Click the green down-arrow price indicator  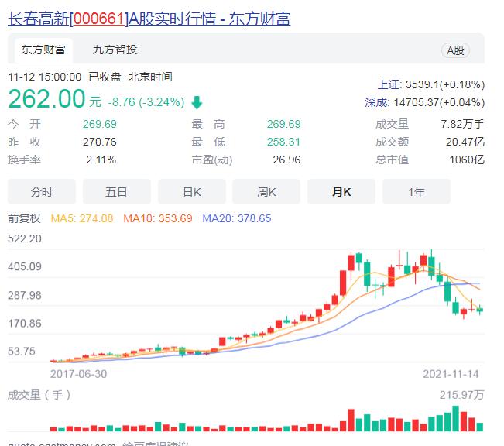(197, 102)
